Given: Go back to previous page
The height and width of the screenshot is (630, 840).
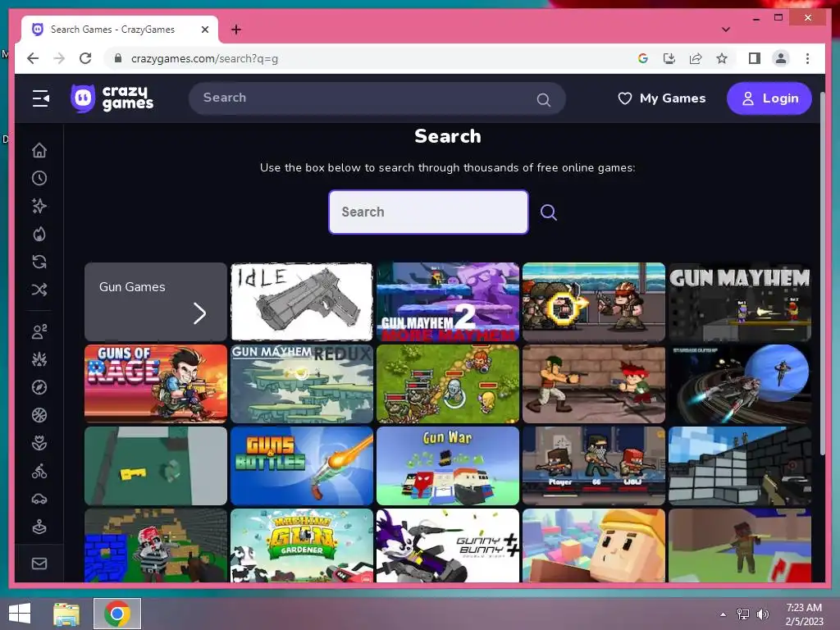Looking at the screenshot, I should [33, 58].
